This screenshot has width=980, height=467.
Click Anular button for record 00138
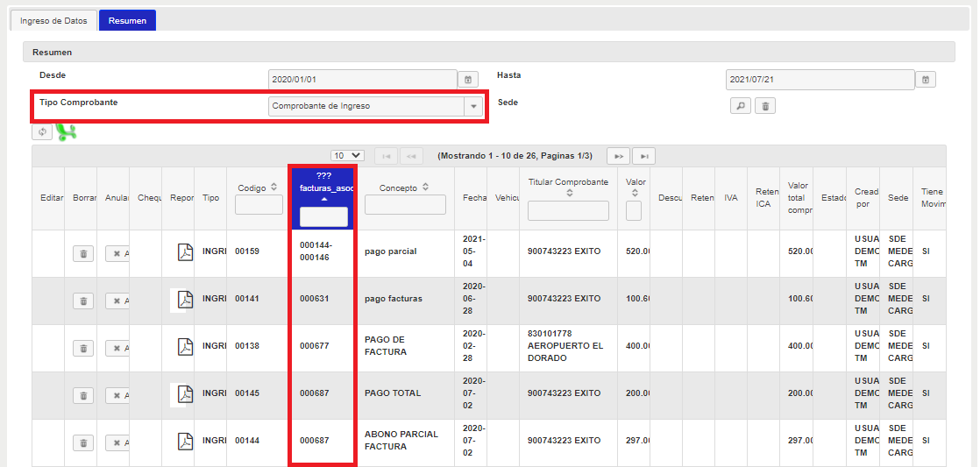[117, 348]
